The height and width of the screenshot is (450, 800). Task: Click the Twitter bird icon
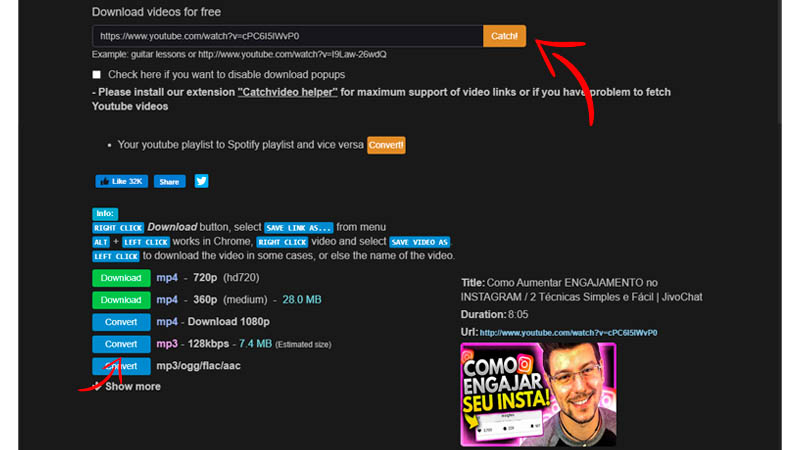click(202, 181)
